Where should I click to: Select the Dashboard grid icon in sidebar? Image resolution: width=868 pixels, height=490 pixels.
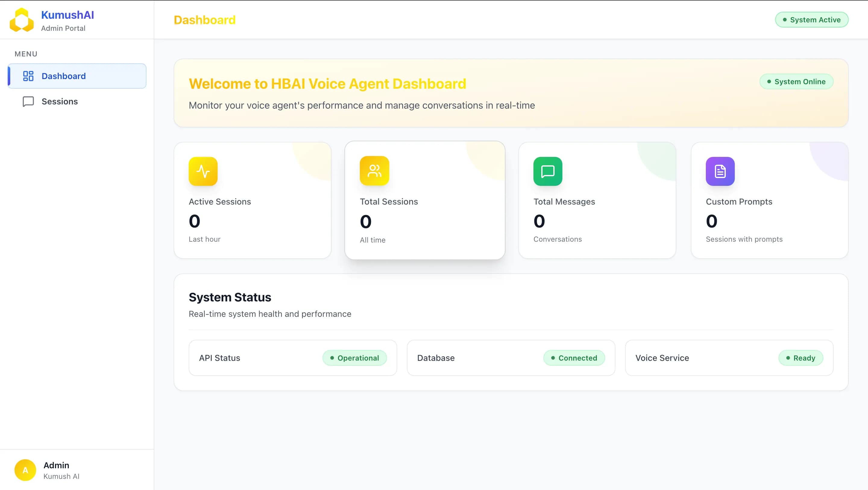click(28, 76)
